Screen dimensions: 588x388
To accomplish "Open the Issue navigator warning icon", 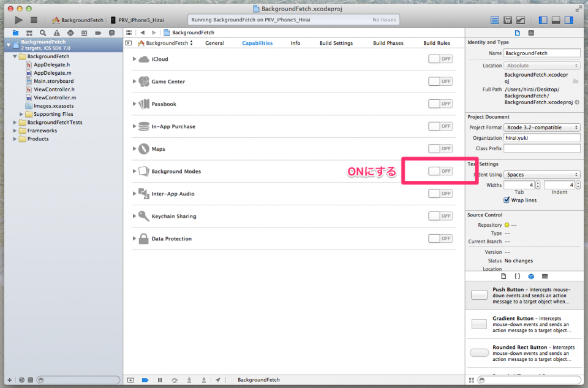I will (57, 33).
